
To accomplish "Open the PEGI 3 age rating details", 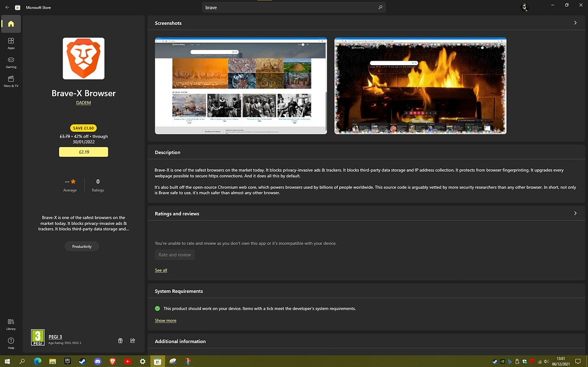I will 55,336.
